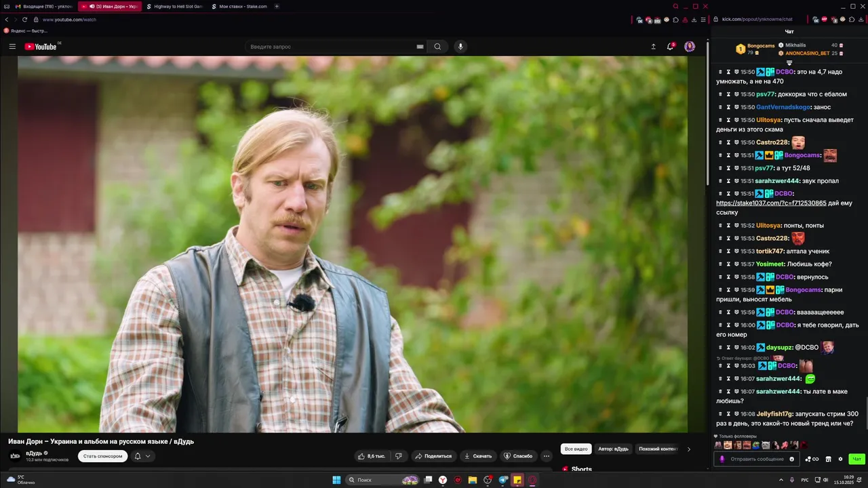This screenshot has width=868, height=488.
Task: Switch to Входящие (118) mail tab
Action: click(44, 6)
